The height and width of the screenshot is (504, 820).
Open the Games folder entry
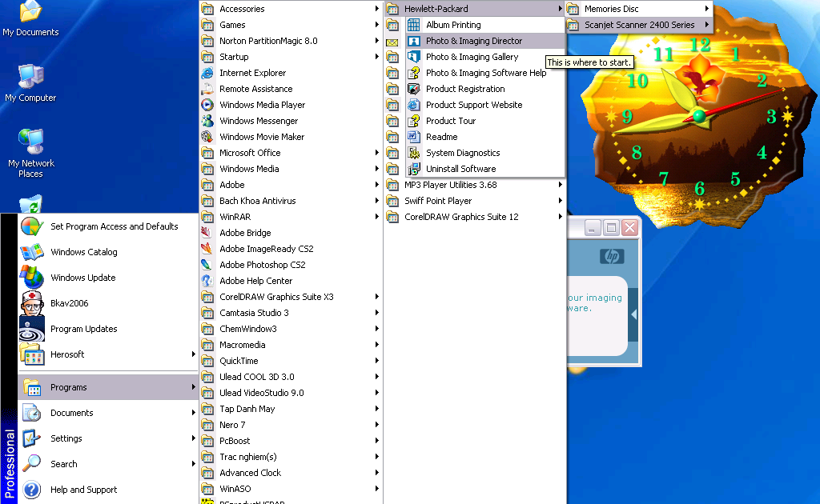click(291, 25)
